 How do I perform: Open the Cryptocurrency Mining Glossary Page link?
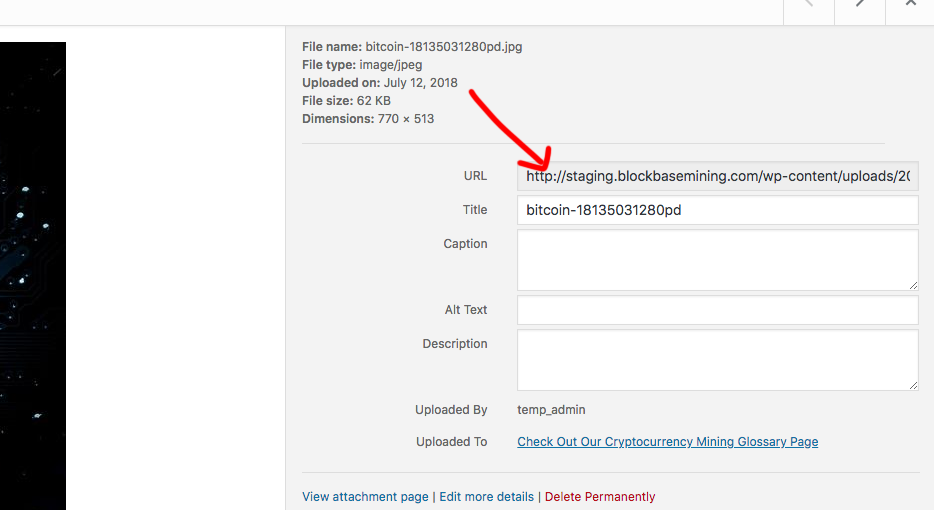667,442
